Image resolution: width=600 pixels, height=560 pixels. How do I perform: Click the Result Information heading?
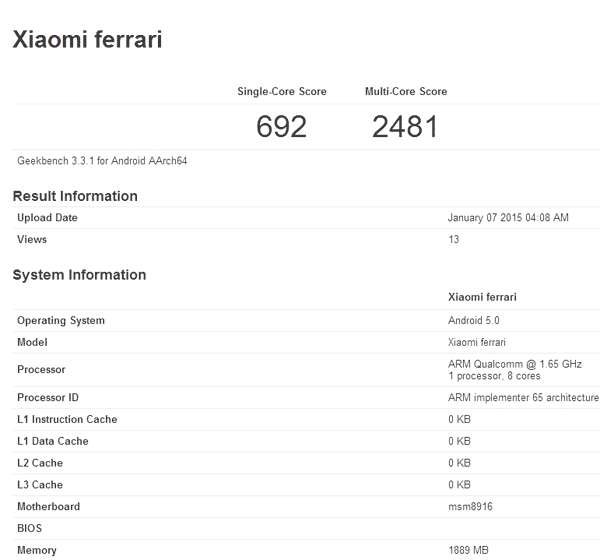click(x=75, y=196)
